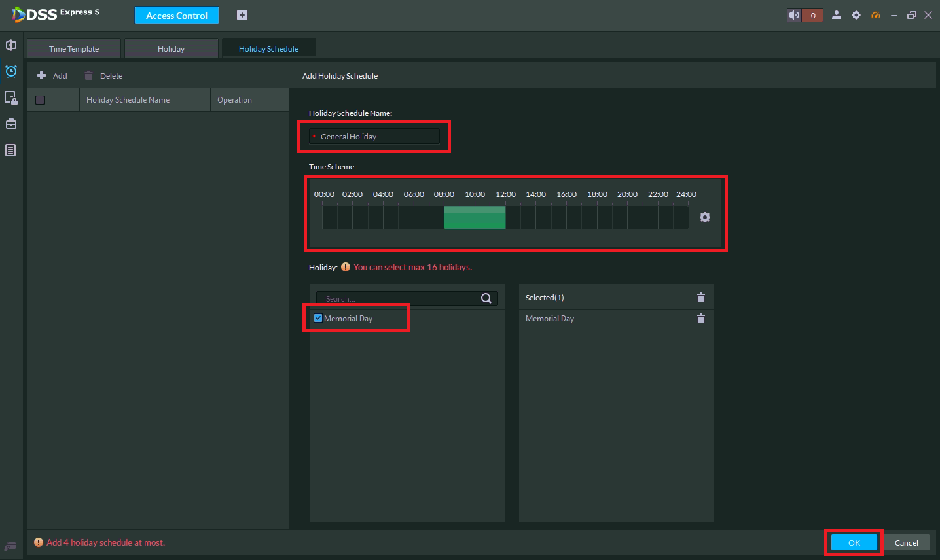Open the briefcase sidebar icon
The image size is (940, 560).
pyautogui.click(x=11, y=124)
